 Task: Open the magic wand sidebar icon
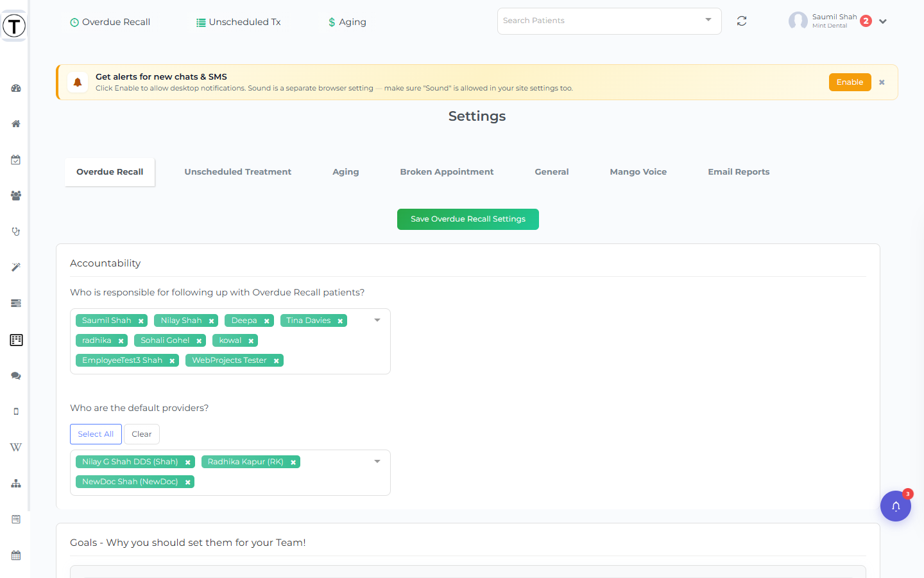[x=16, y=267]
